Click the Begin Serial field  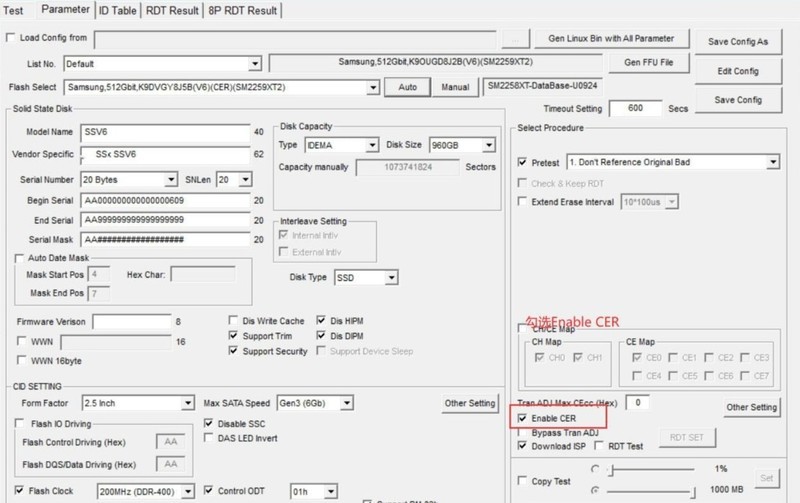click(165, 200)
